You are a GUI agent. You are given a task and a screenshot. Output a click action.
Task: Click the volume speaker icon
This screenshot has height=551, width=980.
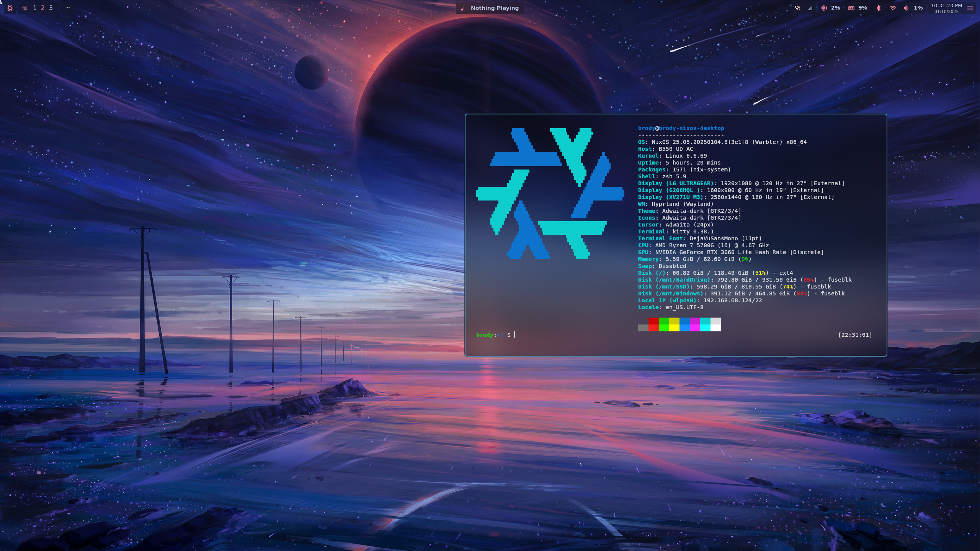point(906,8)
